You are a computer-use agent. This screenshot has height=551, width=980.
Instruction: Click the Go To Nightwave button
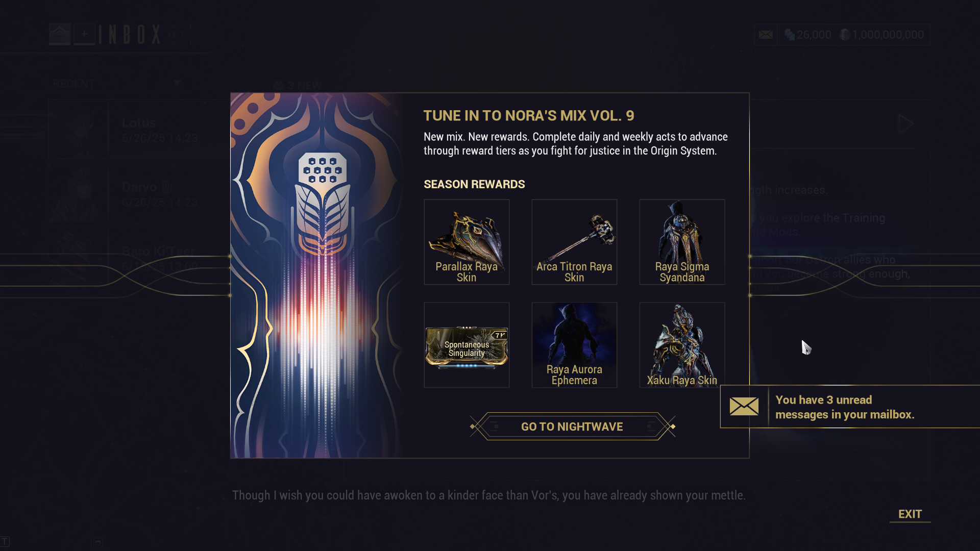572,427
